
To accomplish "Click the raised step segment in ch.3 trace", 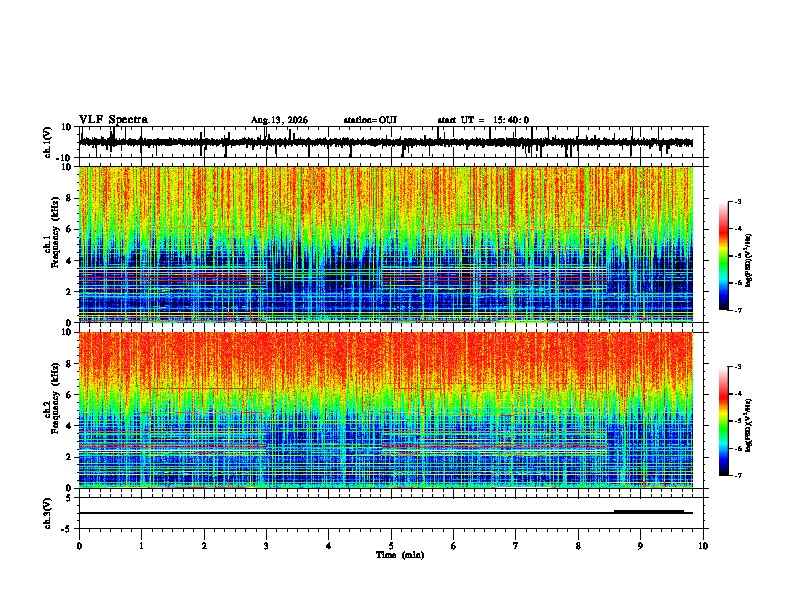I will point(649,511).
